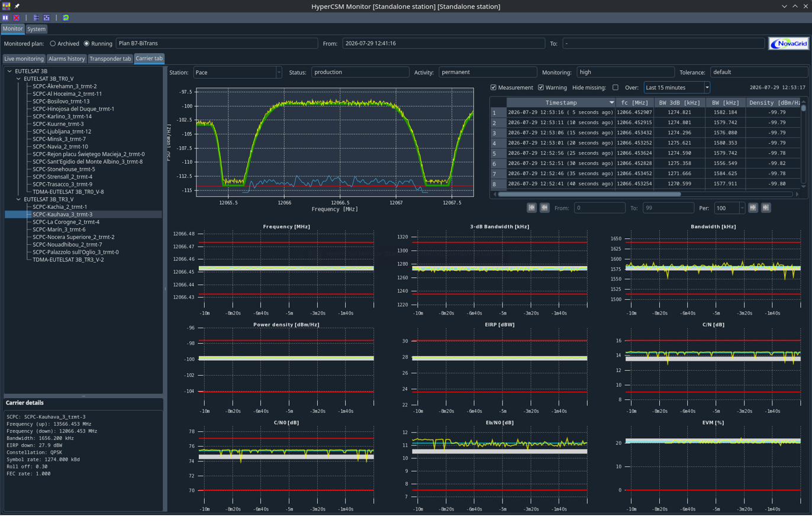Select the Carrier tab

tap(149, 58)
